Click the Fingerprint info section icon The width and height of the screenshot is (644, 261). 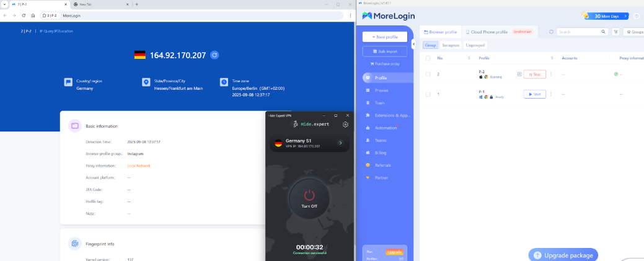75,244
